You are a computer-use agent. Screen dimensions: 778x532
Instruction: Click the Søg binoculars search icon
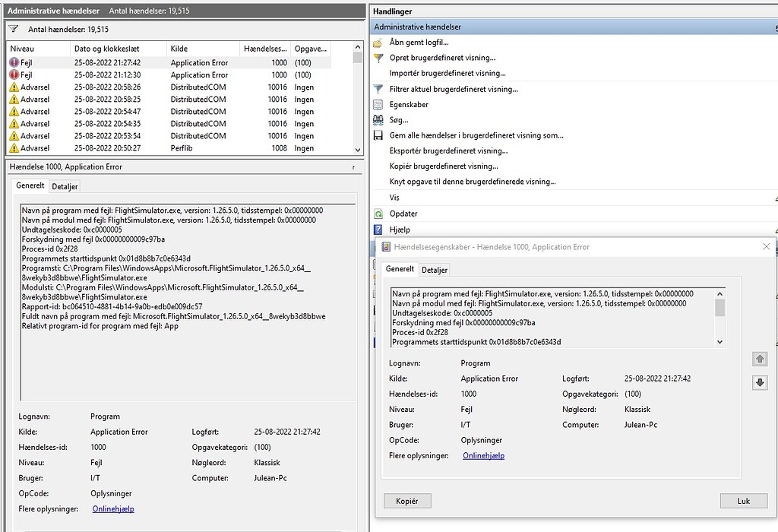pos(377,119)
